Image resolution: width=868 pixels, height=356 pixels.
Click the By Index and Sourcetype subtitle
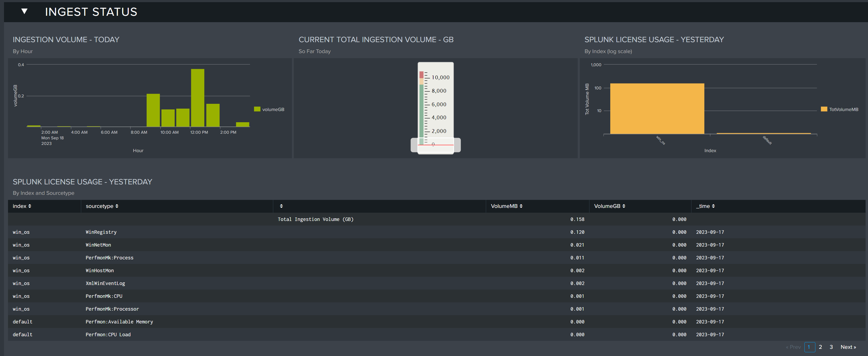pos(44,193)
